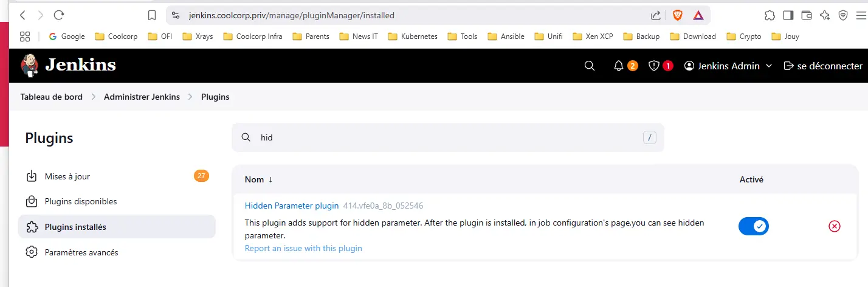Click the Jenkins butler logo
868x287 pixels.
[x=29, y=65]
